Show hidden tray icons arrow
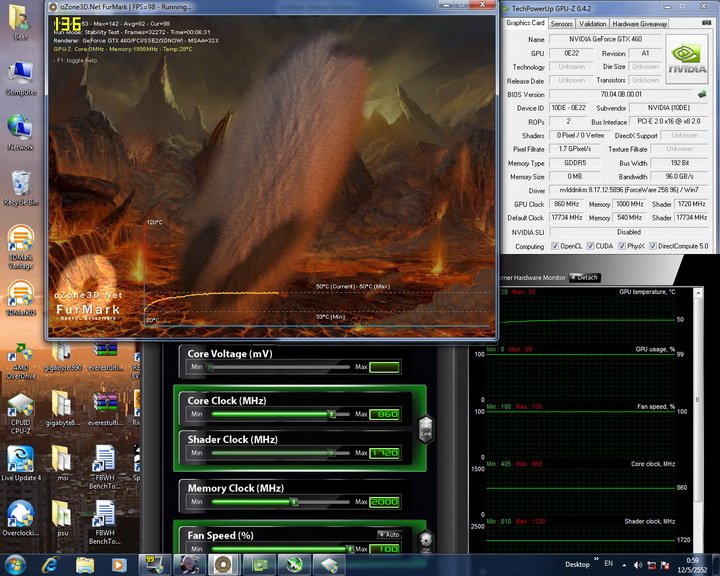The image size is (720, 576). tap(624, 565)
